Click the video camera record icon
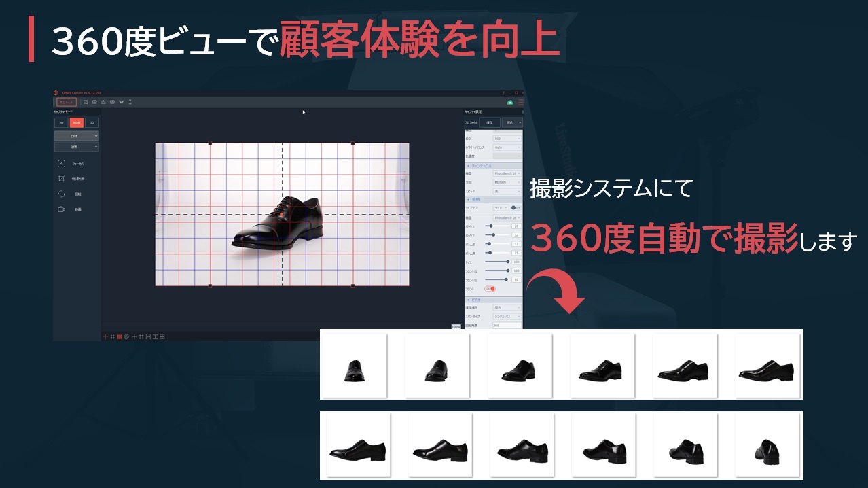 (x=61, y=209)
